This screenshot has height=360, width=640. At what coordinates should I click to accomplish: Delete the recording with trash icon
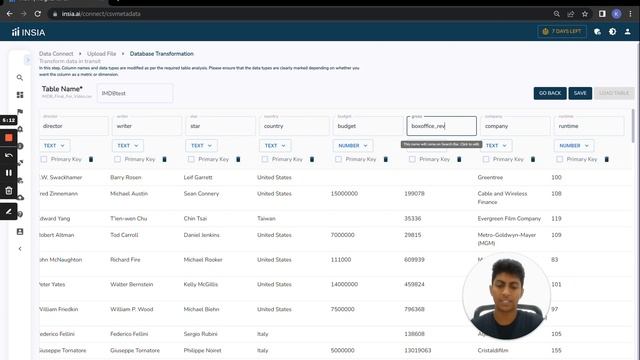pos(9,190)
